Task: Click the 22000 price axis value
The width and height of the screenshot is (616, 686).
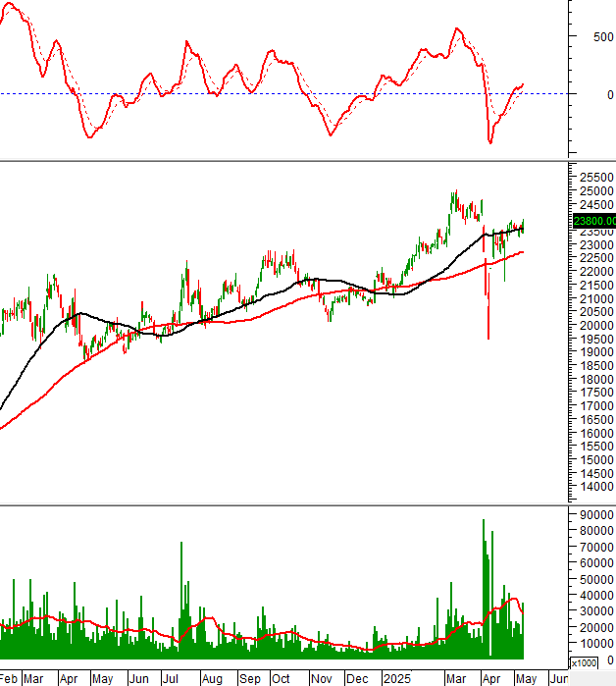Action: tap(596, 272)
